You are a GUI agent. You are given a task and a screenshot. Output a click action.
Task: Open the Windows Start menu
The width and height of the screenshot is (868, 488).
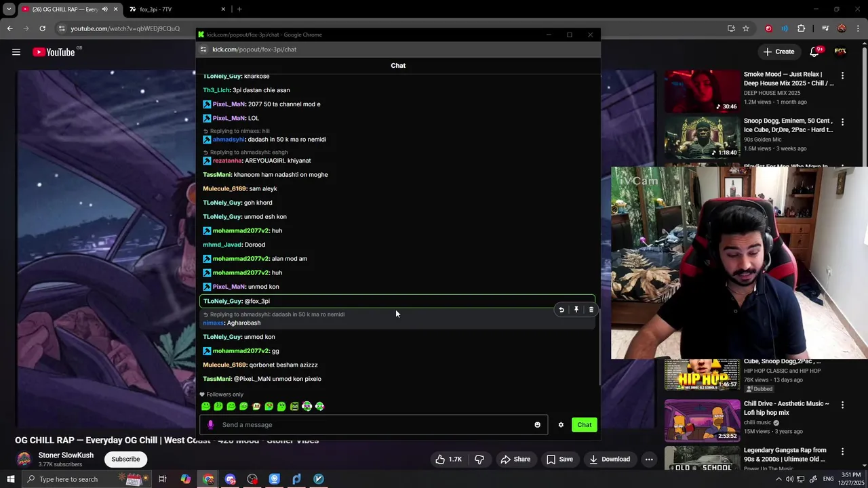click(x=11, y=479)
